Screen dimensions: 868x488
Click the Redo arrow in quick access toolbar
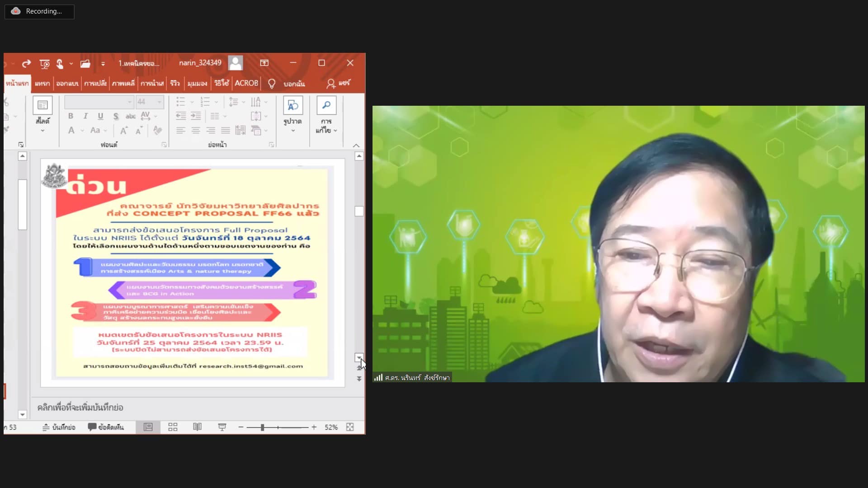(27, 64)
